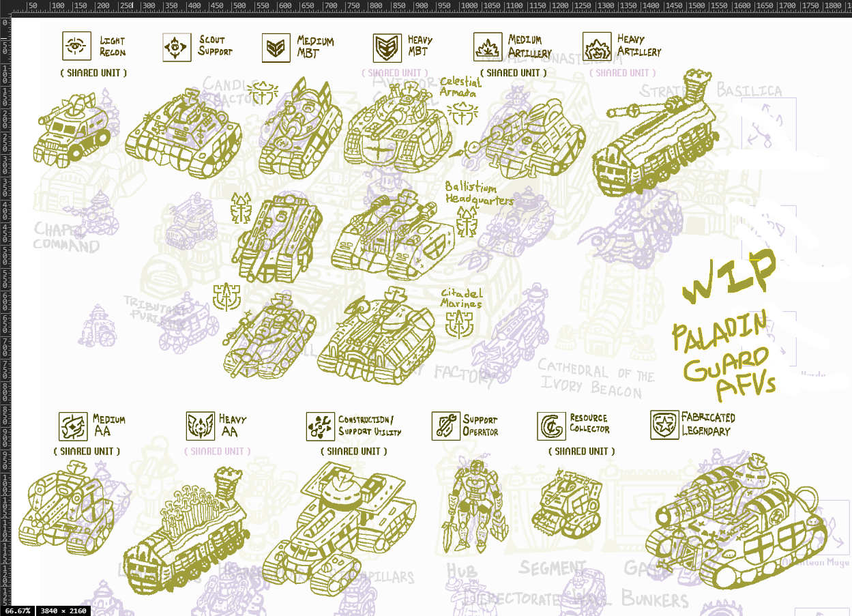Image resolution: width=852 pixels, height=616 pixels.
Task: Click 'Shared Unit' text under Resource Collector
Action: [x=582, y=452]
